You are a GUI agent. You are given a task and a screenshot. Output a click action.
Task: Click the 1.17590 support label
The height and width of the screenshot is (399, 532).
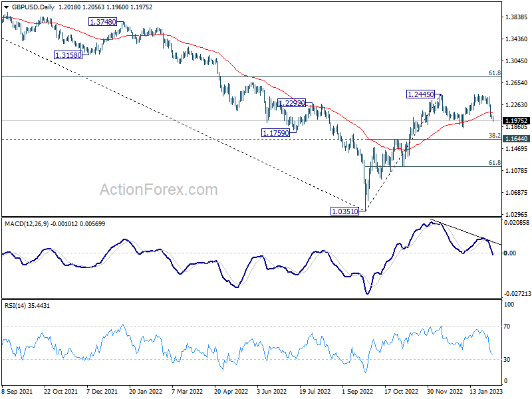(x=275, y=133)
